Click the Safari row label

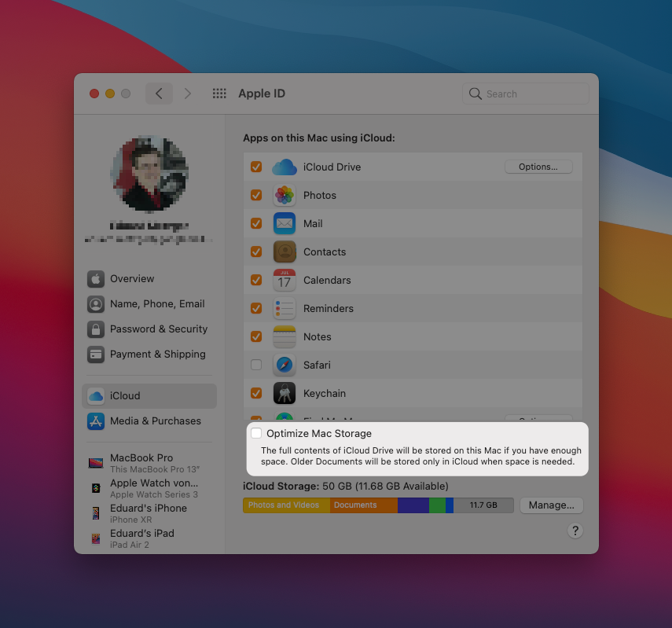tap(317, 365)
